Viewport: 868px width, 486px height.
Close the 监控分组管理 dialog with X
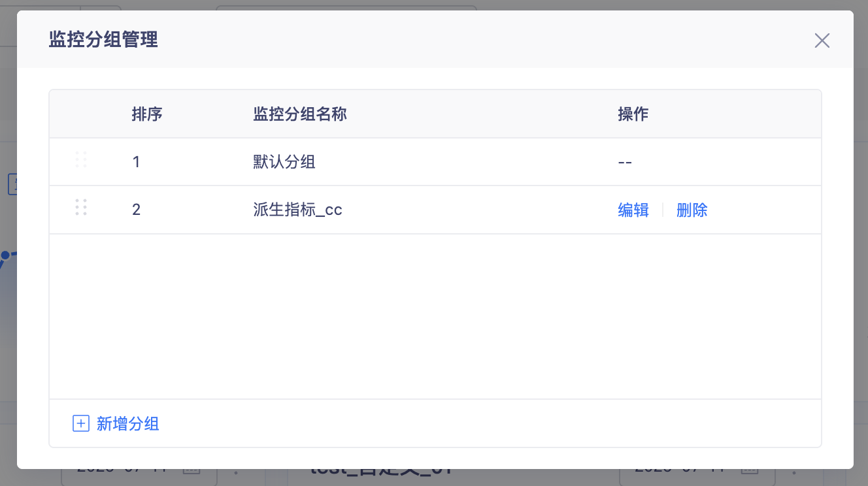(822, 40)
